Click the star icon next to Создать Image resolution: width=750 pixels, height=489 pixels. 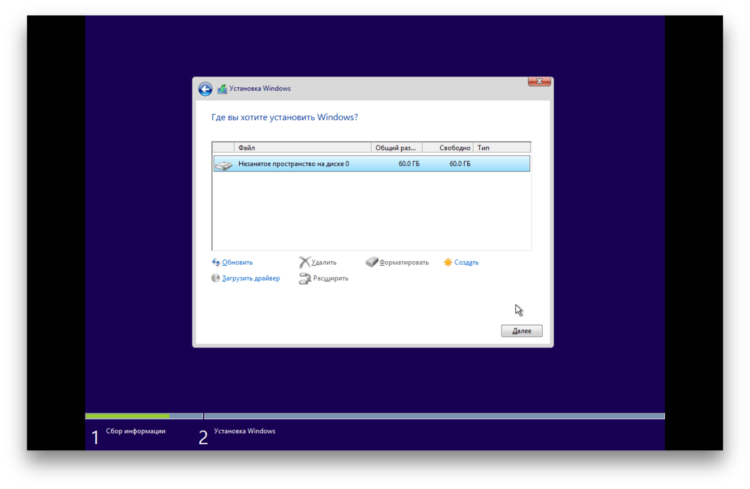tap(448, 262)
